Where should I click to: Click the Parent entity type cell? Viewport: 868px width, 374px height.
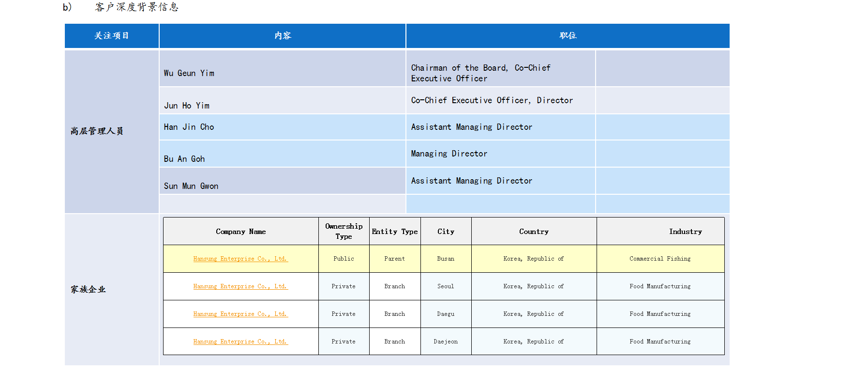(x=395, y=259)
